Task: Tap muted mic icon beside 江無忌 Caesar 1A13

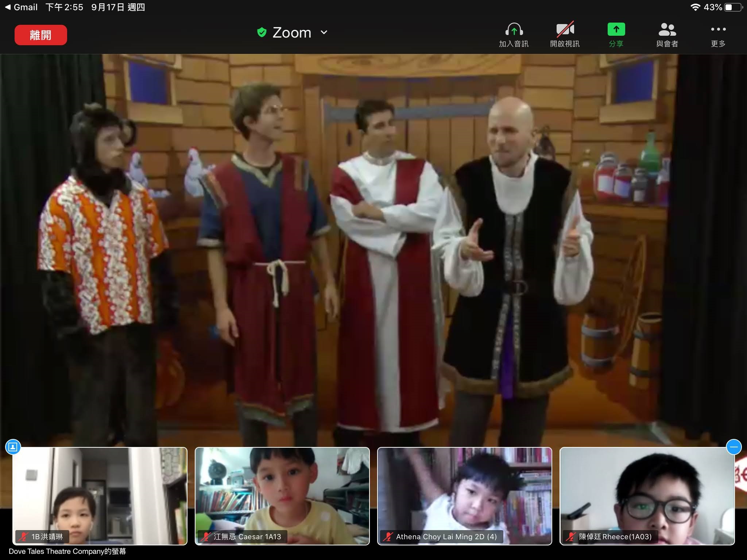Action: tap(206, 537)
